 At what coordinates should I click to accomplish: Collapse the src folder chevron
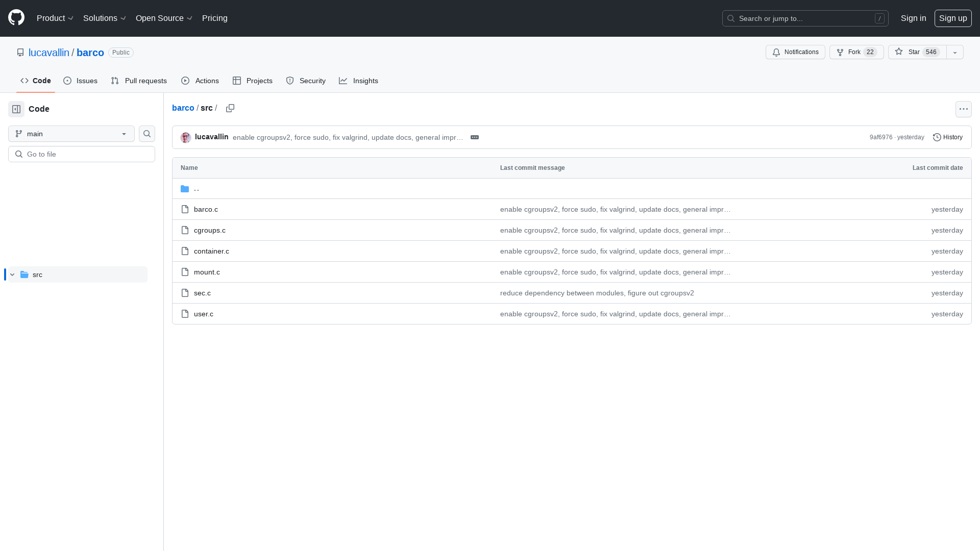tap(12, 274)
